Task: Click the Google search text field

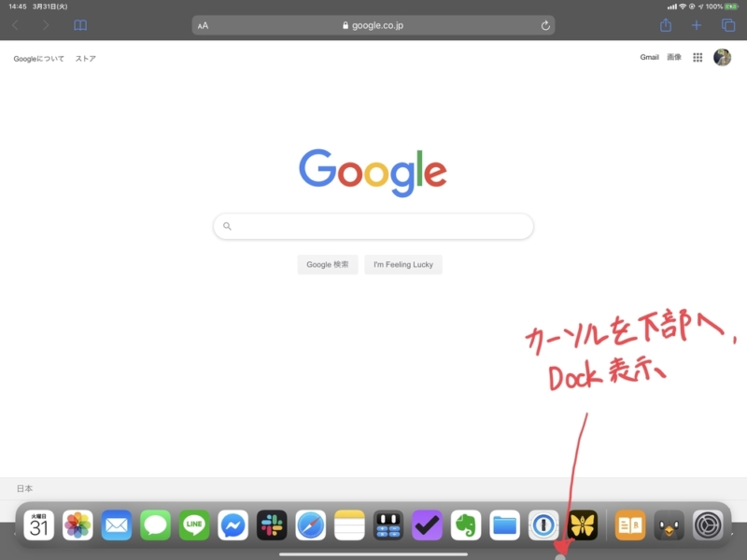Action: click(x=373, y=226)
